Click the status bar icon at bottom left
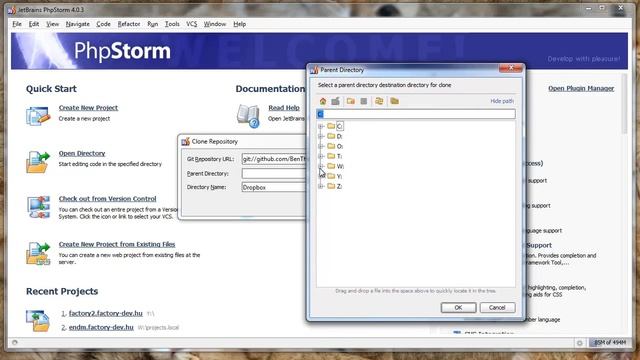This screenshot has height=360, width=640. point(15,342)
